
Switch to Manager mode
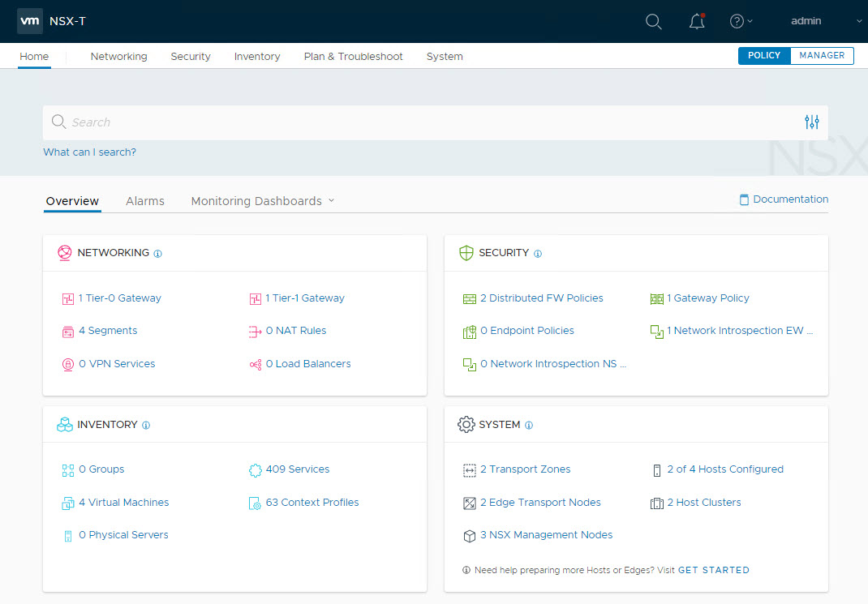(x=822, y=56)
